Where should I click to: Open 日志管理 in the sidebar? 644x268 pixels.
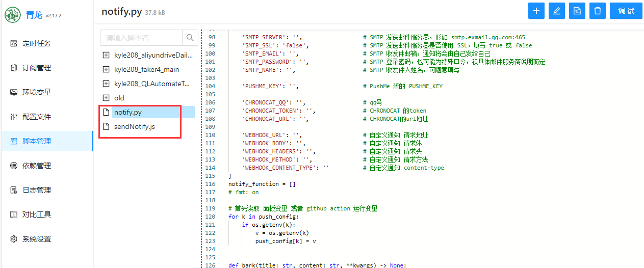tap(36, 190)
